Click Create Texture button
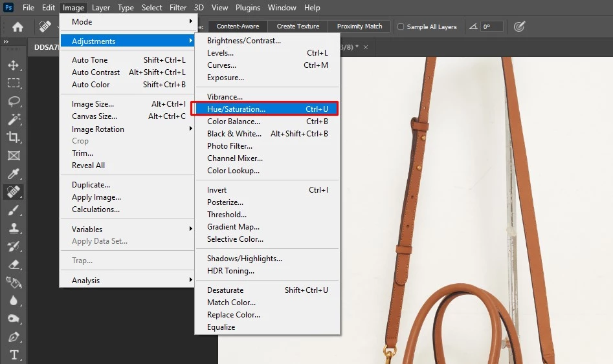Screen dimensions: 613x364 tap(298, 26)
